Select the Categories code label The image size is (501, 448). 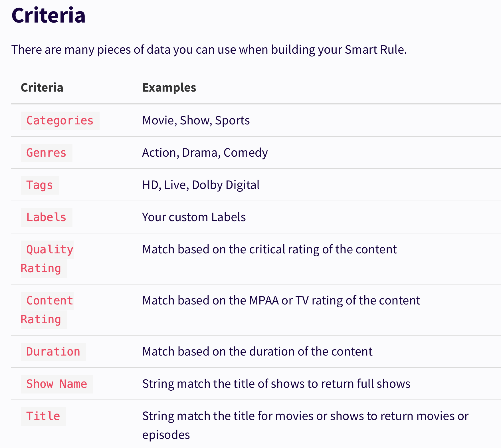coord(60,121)
